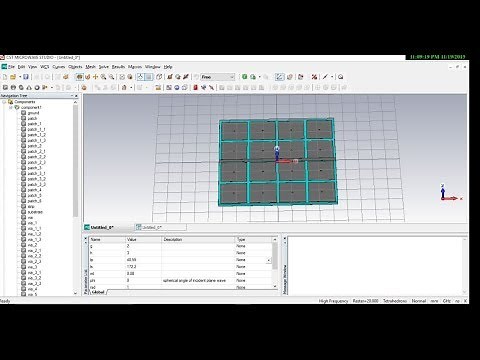Select ground in the navigation tree
This screenshot has height=360, width=480.
click(33, 113)
